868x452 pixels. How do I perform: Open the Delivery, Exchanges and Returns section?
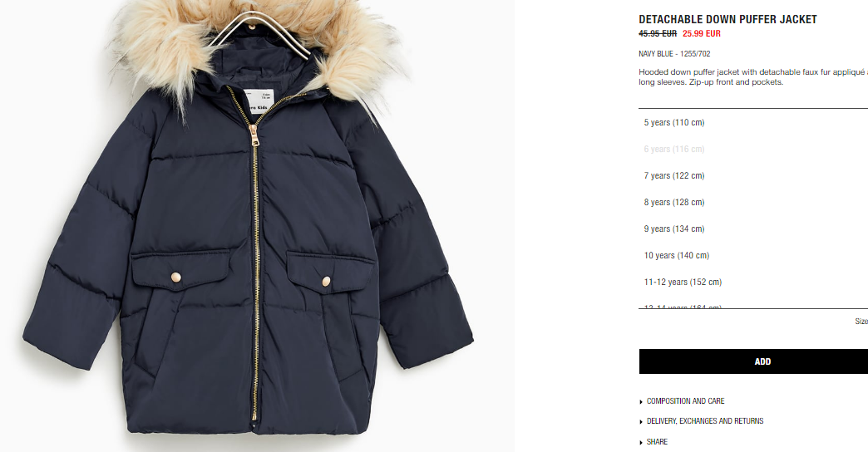(x=705, y=421)
